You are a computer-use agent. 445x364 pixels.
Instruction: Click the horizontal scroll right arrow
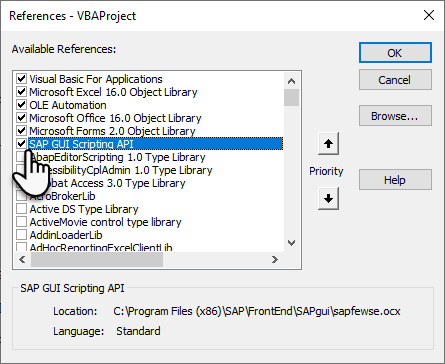pos(275,259)
